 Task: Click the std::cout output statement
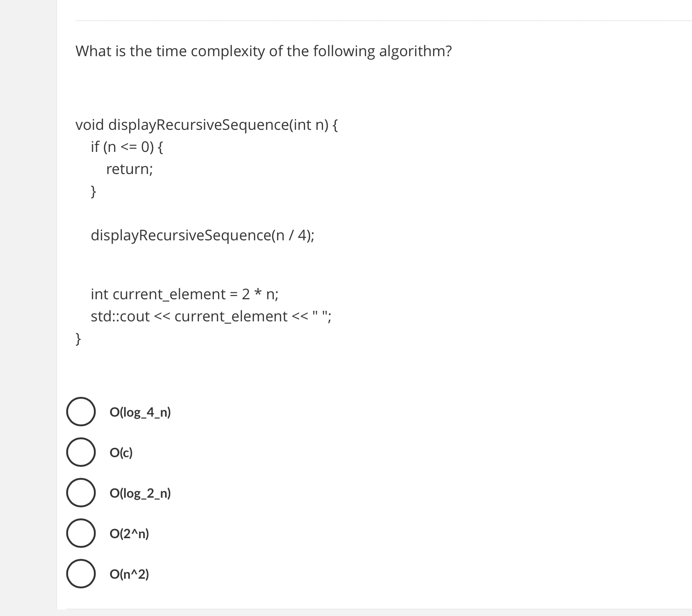click(x=211, y=316)
